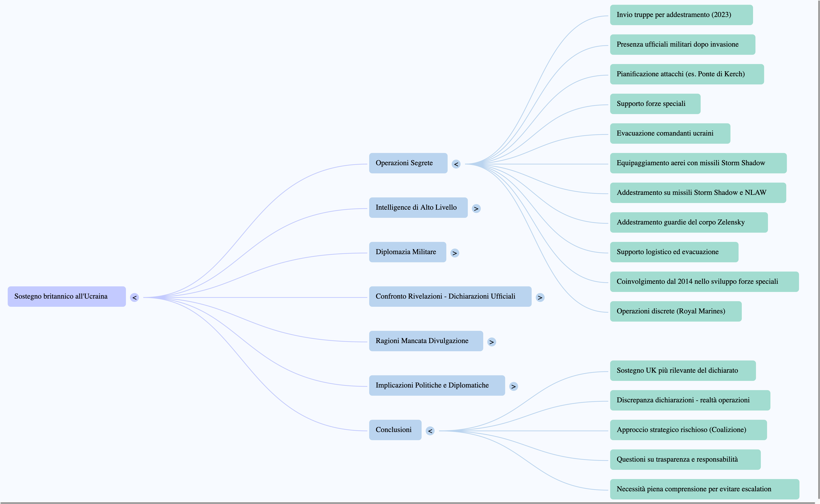The height and width of the screenshot is (504, 820).
Task: Expand the Ragioni Mancata Divulgazione branch
Action: click(492, 342)
